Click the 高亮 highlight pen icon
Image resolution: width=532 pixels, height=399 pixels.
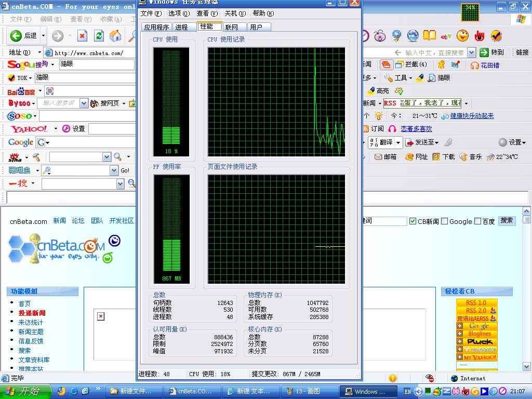(x=371, y=90)
